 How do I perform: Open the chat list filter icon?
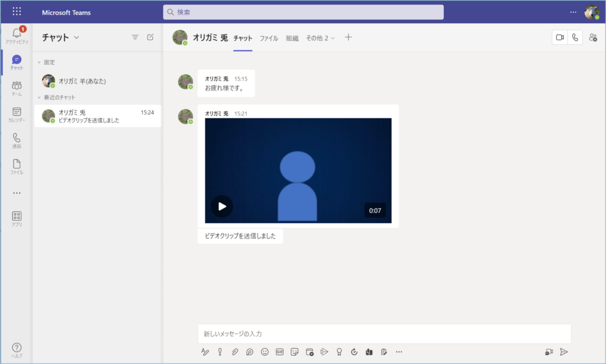tap(135, 37)
